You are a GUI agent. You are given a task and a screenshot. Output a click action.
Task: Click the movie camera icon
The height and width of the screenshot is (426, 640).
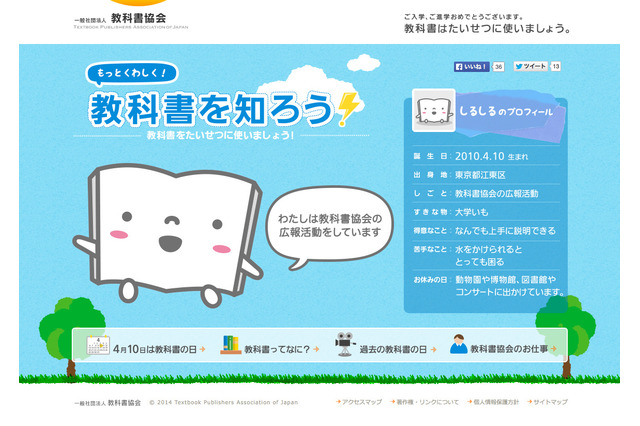click(345, 344)
